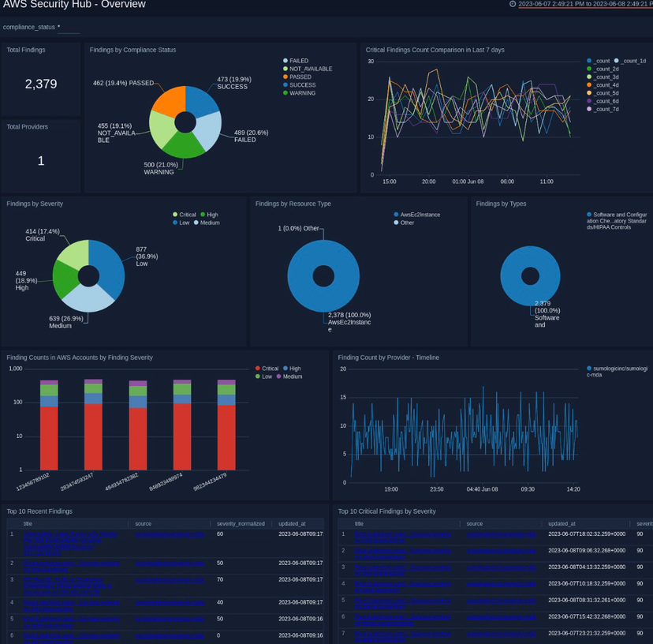Select the bar for account 123456789102
The width and height of the screenshot is (653, 644).
(x=49, y=425)
